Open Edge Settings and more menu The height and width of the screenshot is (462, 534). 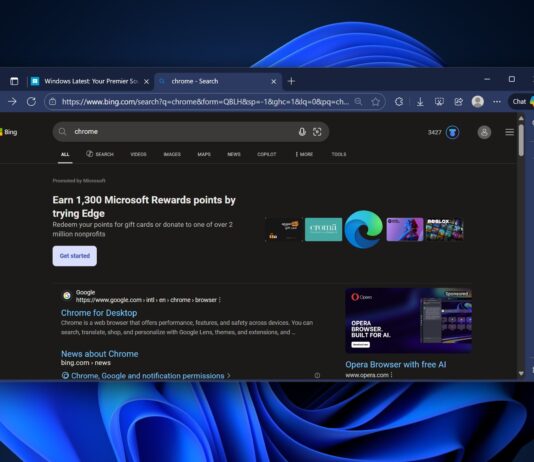497,101
